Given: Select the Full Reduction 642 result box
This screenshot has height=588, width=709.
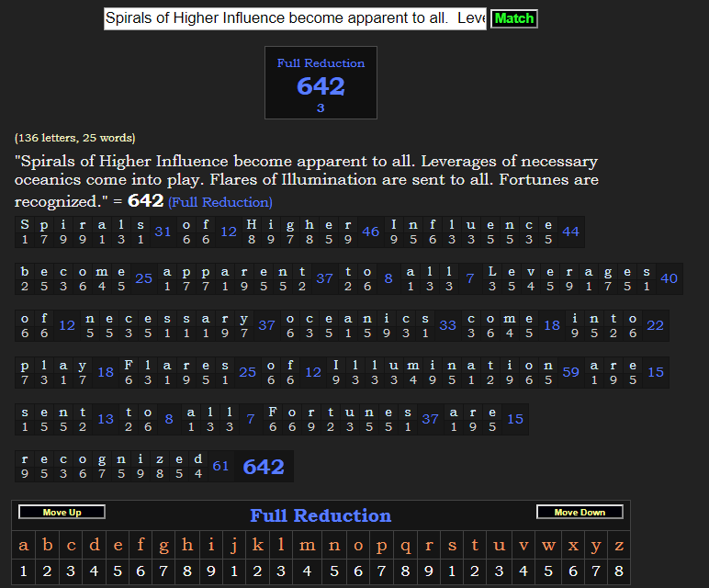Looking at the screenshot, I should coord(321,84).
